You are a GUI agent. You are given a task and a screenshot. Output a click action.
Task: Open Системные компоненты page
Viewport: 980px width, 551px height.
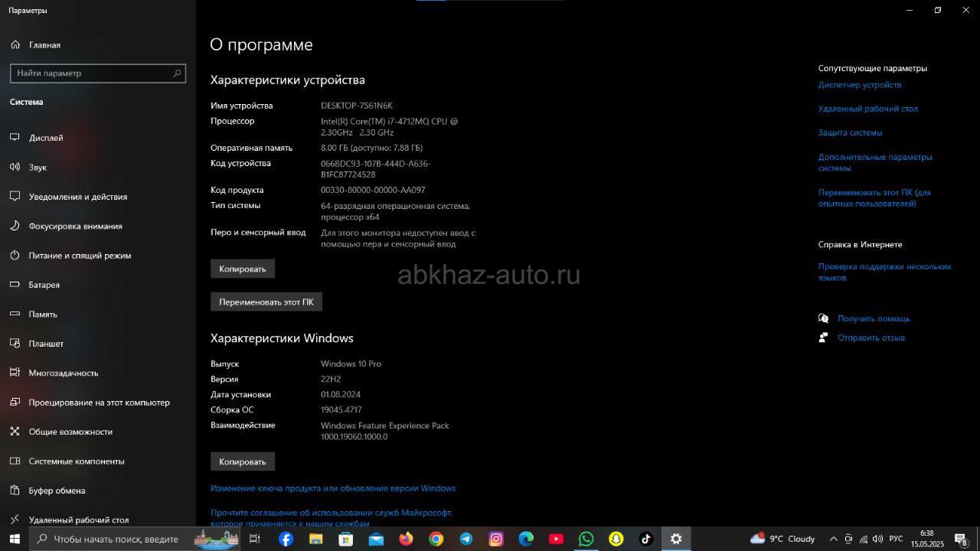click(77, 461)
